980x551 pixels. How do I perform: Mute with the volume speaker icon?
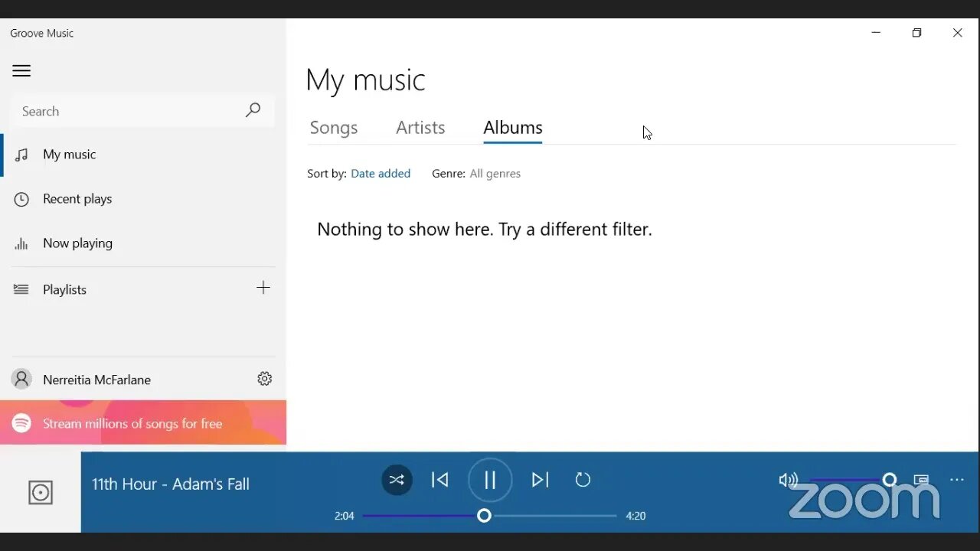click(x=788, y=480)
